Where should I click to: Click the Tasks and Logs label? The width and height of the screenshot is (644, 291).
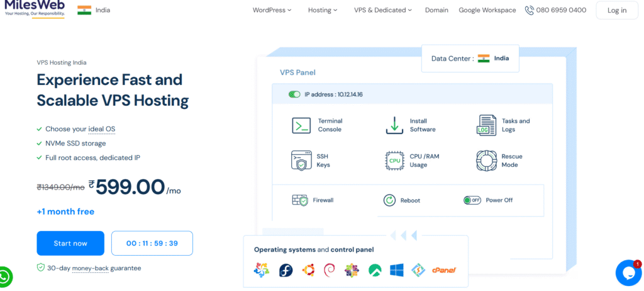coord(516,125)
